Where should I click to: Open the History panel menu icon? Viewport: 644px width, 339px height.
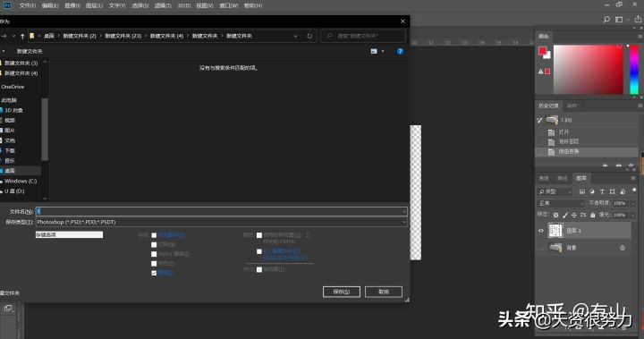pos(640,106)
